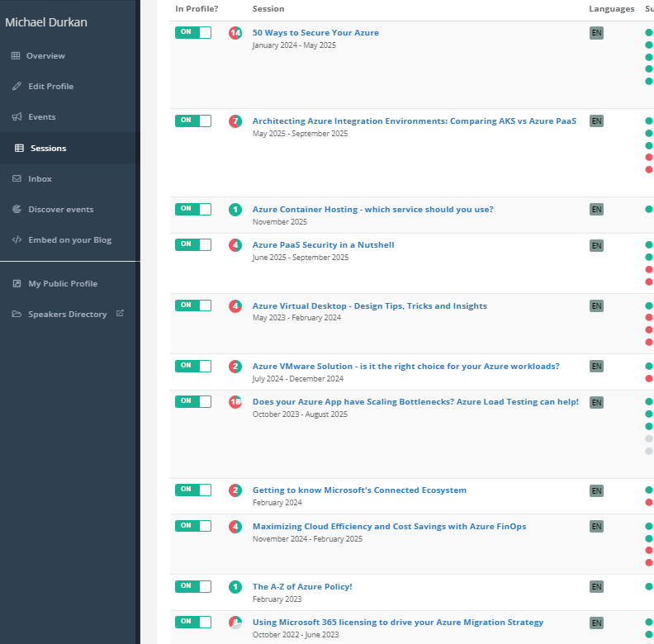Sort by the Session column header
Screen dimensions: 654x644
point(268,9)
